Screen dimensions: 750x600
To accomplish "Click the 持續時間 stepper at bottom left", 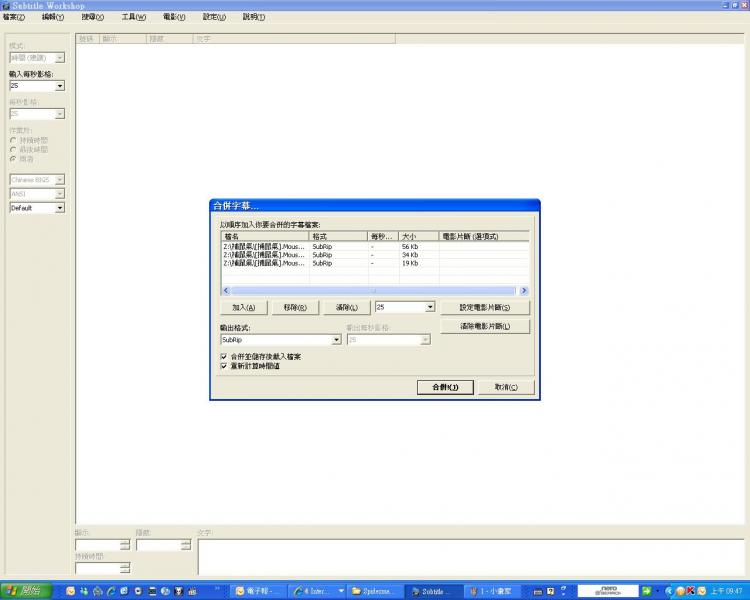I will (x=124, y=568).
